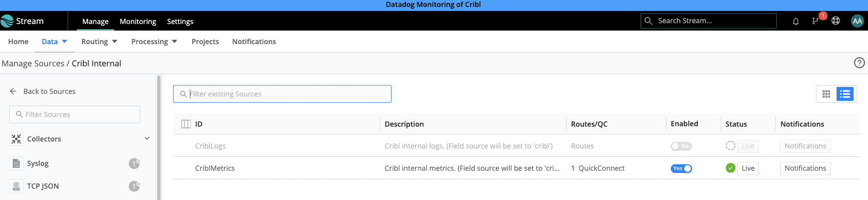Expand the Collectors section
Viewport: 868px width, 200px height.
click(147, 138)
